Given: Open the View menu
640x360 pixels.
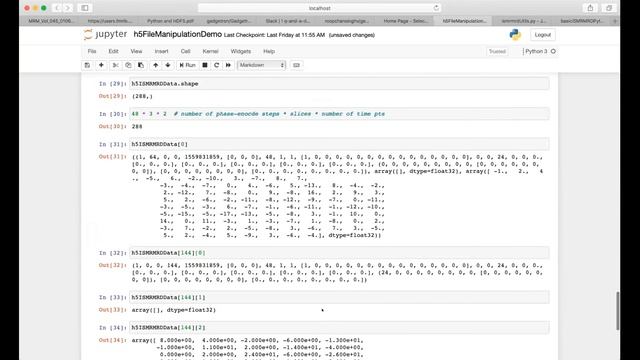Looking at the screenshot, I should pyautogui.click(x=136, y=51).
